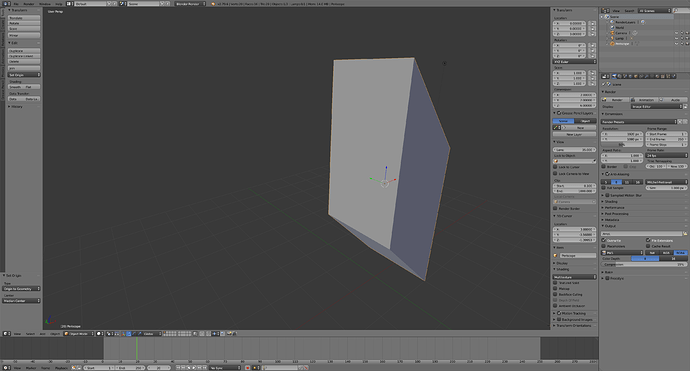Open the Blender Render engine dropdown
The height and width of the screenshot is (371, 690).
[x=191, y=4]
